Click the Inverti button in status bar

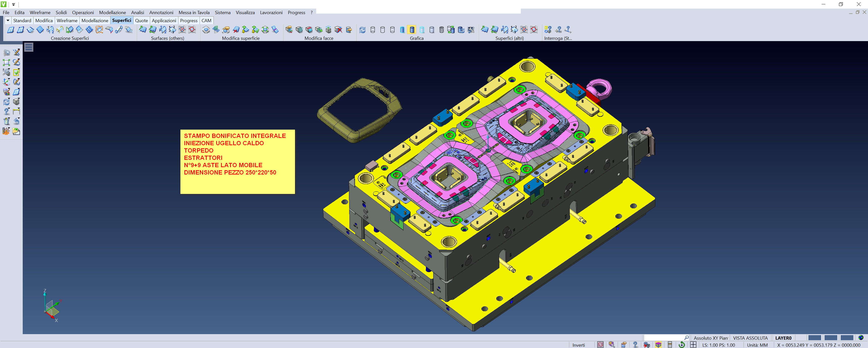[579, 345]
